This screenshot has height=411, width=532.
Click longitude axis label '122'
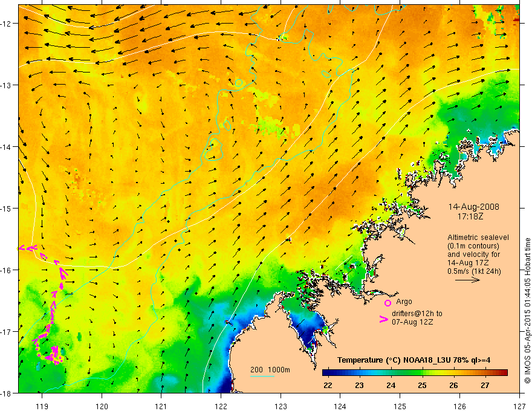click(221, 406)
